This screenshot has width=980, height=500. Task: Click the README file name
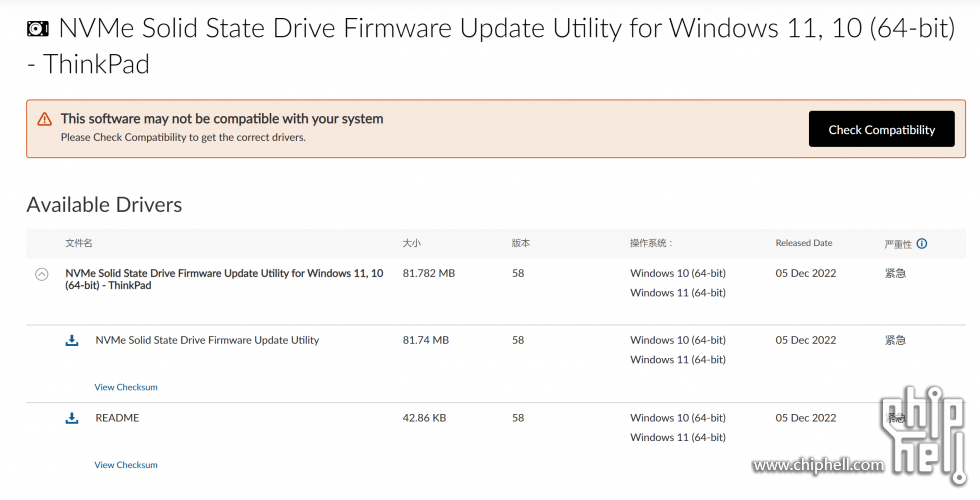[117, 418]
